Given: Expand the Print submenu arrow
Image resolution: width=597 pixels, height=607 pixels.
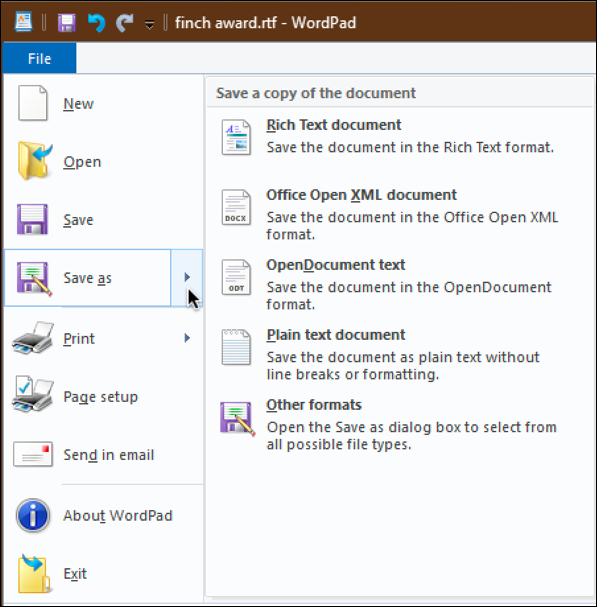Looking at the screenshot, I should coord(187,338).
